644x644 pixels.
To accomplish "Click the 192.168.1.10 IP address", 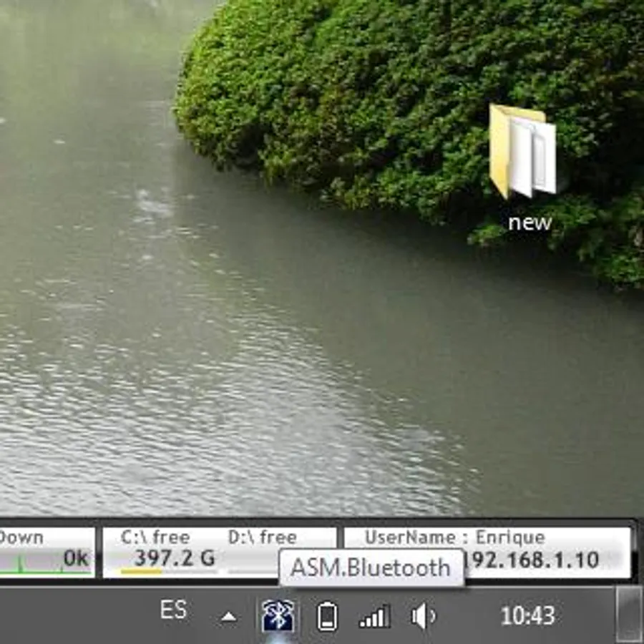I will [532, 560].
